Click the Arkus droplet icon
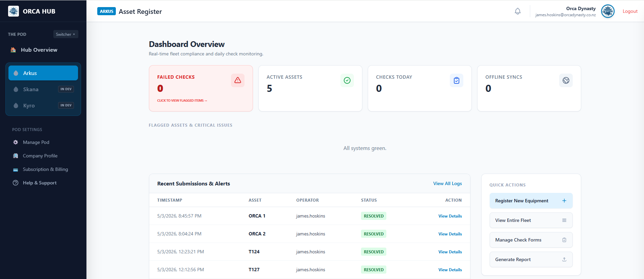Viewport: 644px width, 279px height. click(16, 73)
